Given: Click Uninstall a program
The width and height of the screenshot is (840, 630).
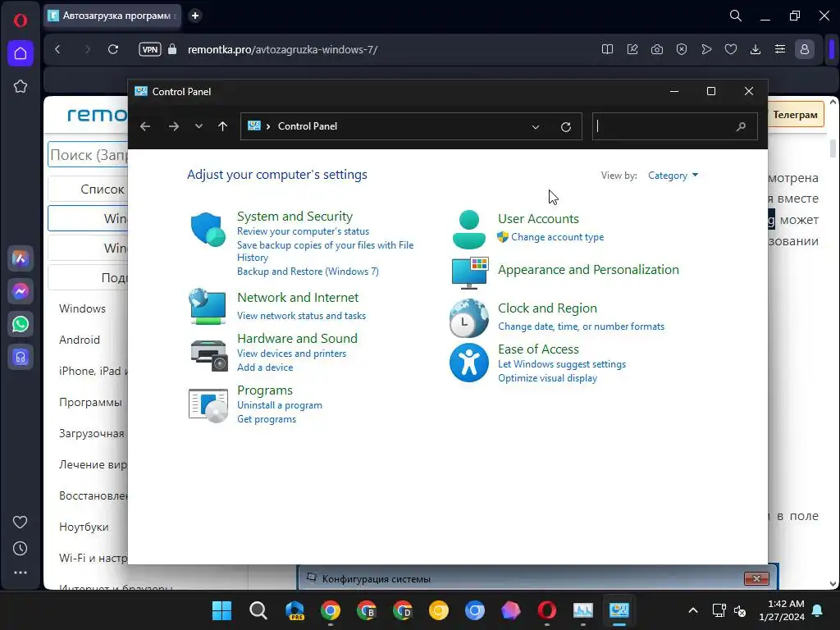Looking at the screenshot, I should point(280,405).
